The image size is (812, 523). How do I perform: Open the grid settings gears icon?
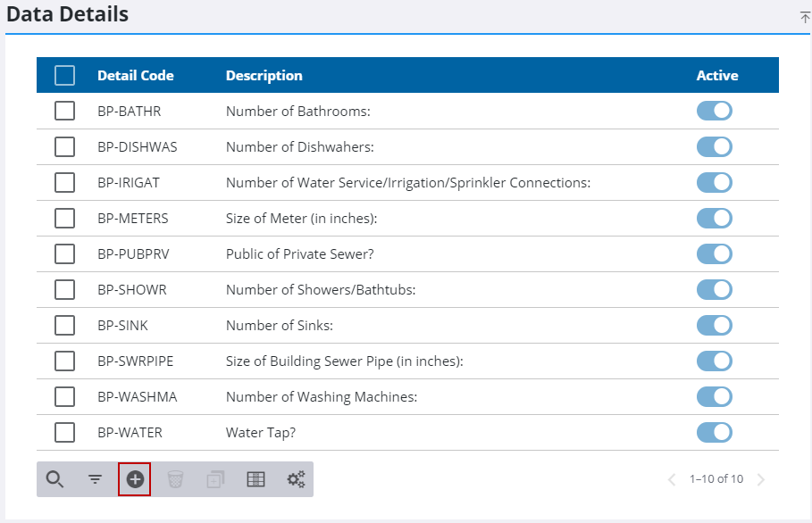tap(296, 479)
